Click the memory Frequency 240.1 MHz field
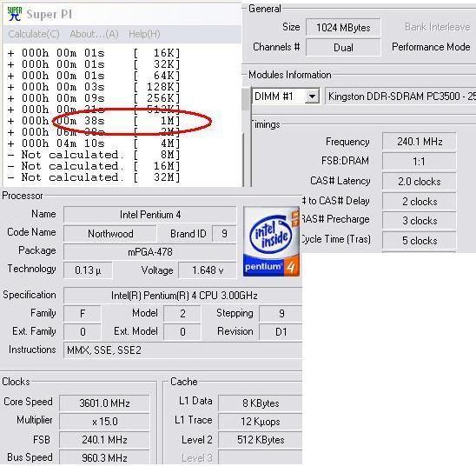The height and width of the screenshot is (473, 476). coord(420,142)
